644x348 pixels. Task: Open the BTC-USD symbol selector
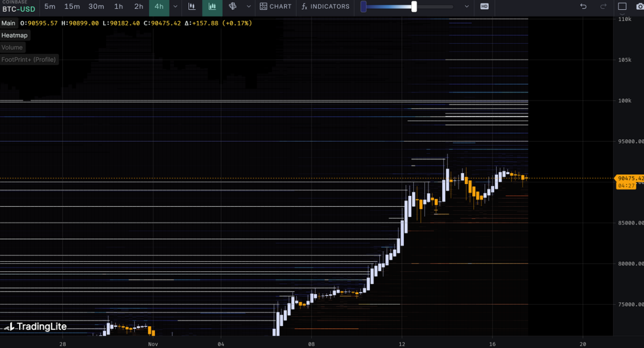tap(19, 9)
